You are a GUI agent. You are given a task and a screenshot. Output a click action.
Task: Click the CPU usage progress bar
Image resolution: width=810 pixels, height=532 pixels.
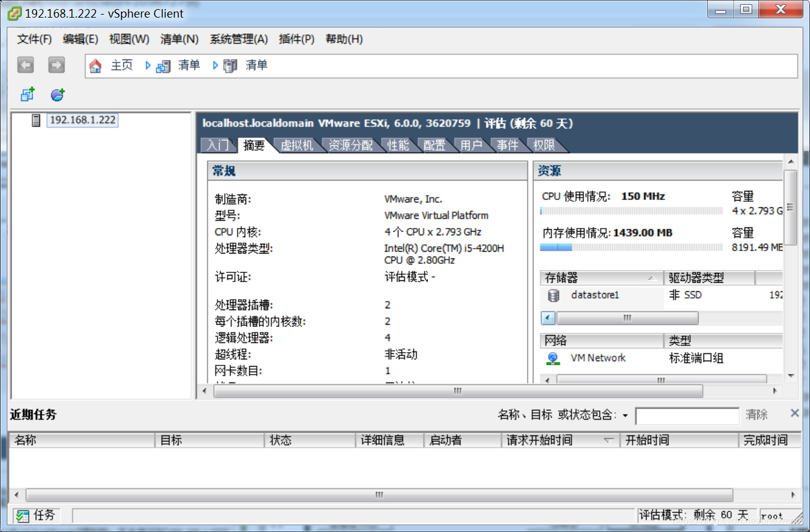tap(631, 211)
